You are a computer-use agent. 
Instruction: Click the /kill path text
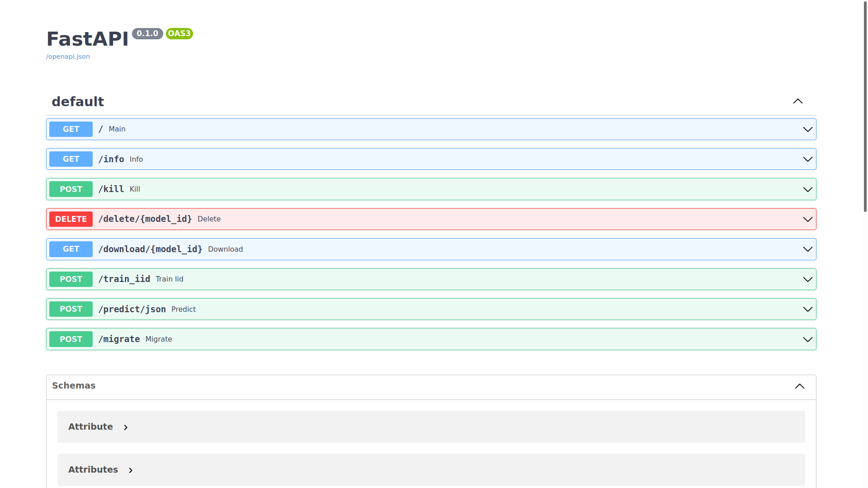(111, 189)
